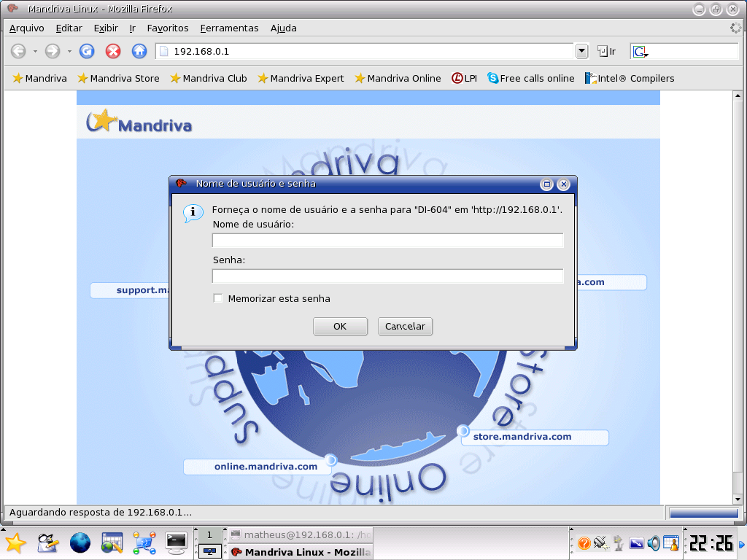
Task: Open the Ajuda menu
Action: (284, 28)
